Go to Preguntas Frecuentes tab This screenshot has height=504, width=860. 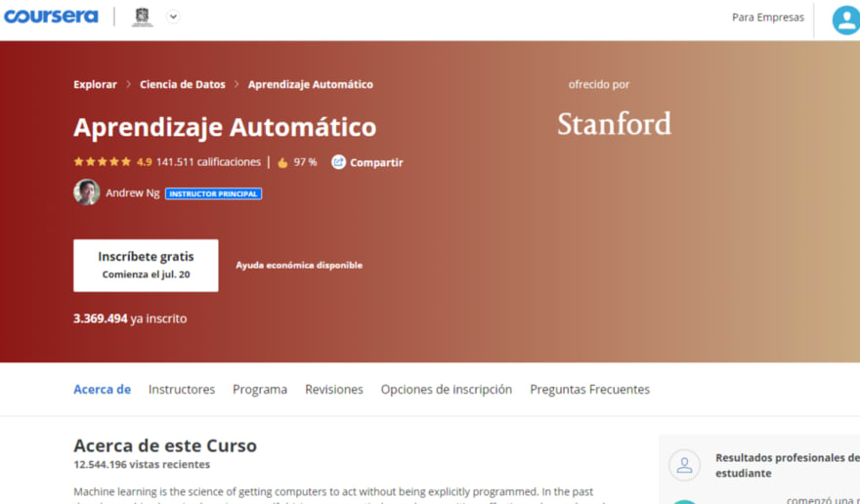(x=589, y=390)
